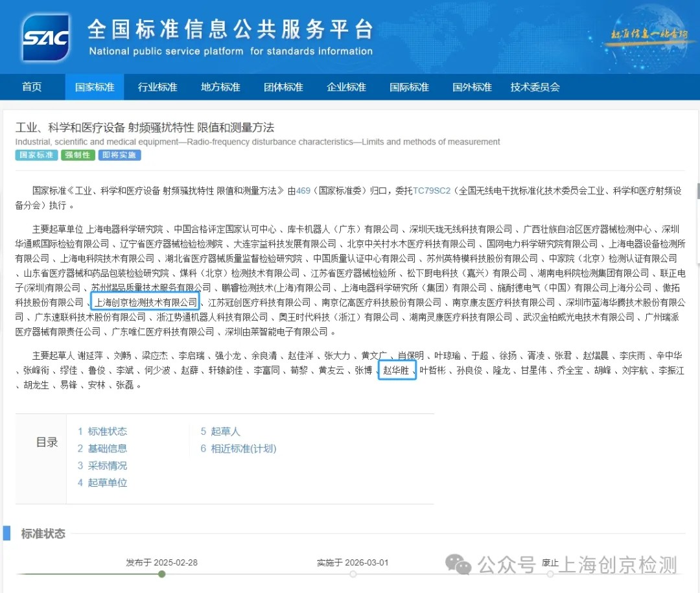Click the WeChat icon in the watermark
The image size is (700, 593).
tap(462, 564)
